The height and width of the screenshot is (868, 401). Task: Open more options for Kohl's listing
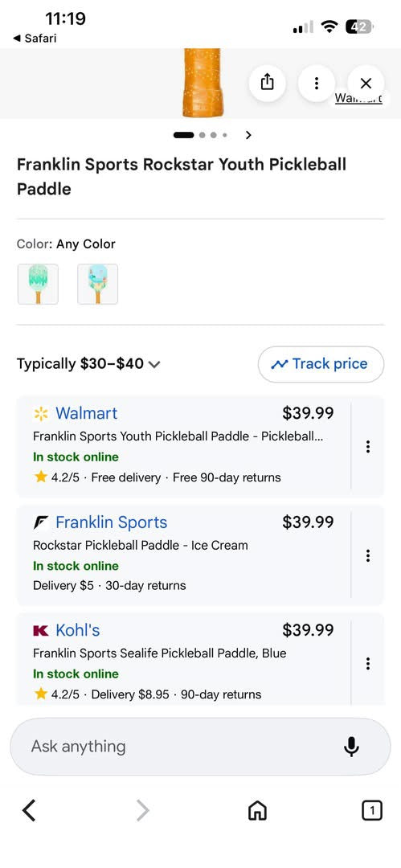(368, 663)
